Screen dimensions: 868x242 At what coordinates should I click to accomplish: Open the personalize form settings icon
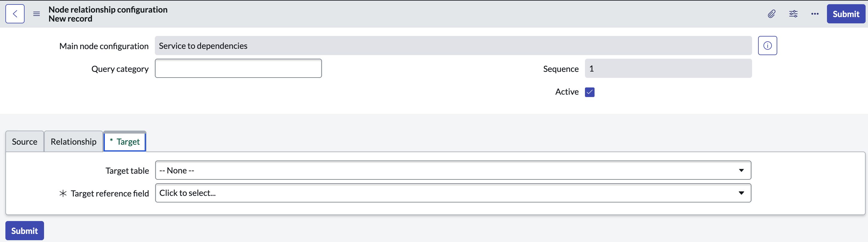(x=793, y=14)
